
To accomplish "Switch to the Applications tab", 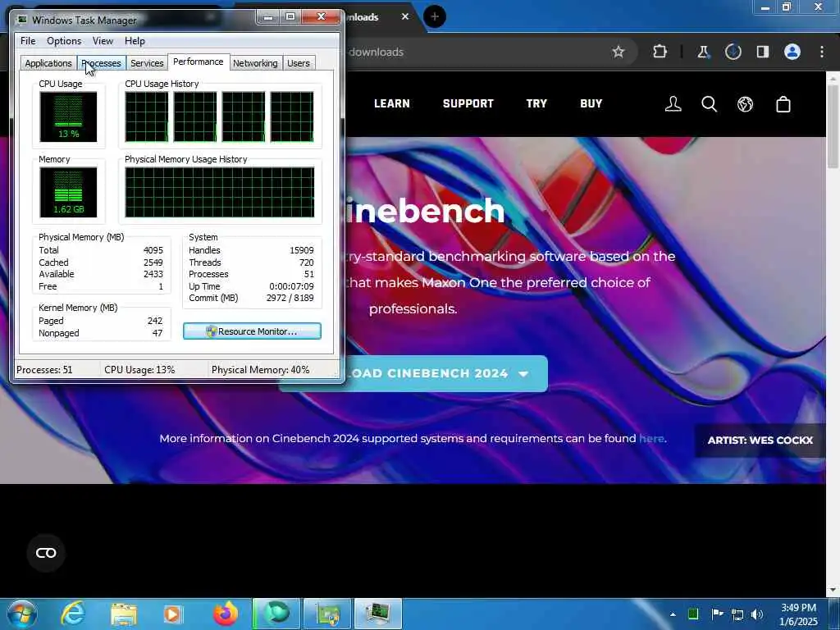I will (x=48, y=62).
